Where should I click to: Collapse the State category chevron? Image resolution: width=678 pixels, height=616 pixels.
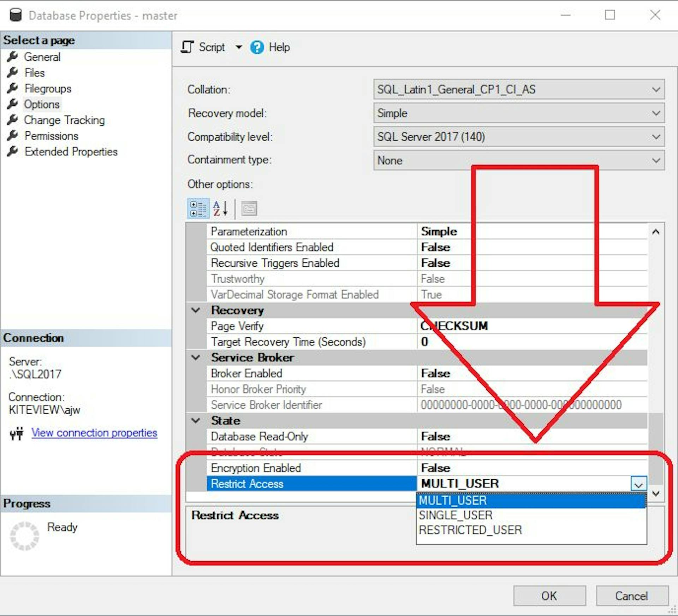click(196, 420)
